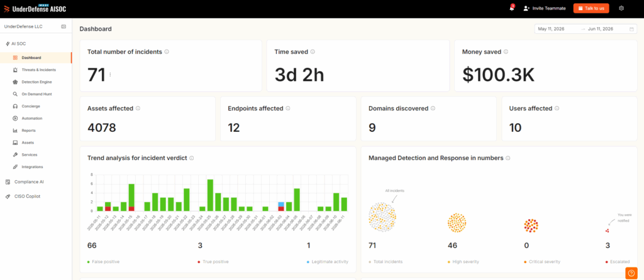644x280 pixels.
Task: Click the 4078 assets affected value
Action: click(102, 128)
